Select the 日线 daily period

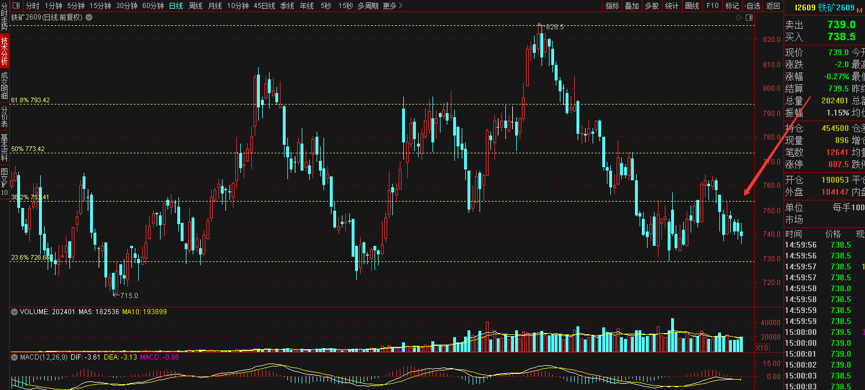176,6
